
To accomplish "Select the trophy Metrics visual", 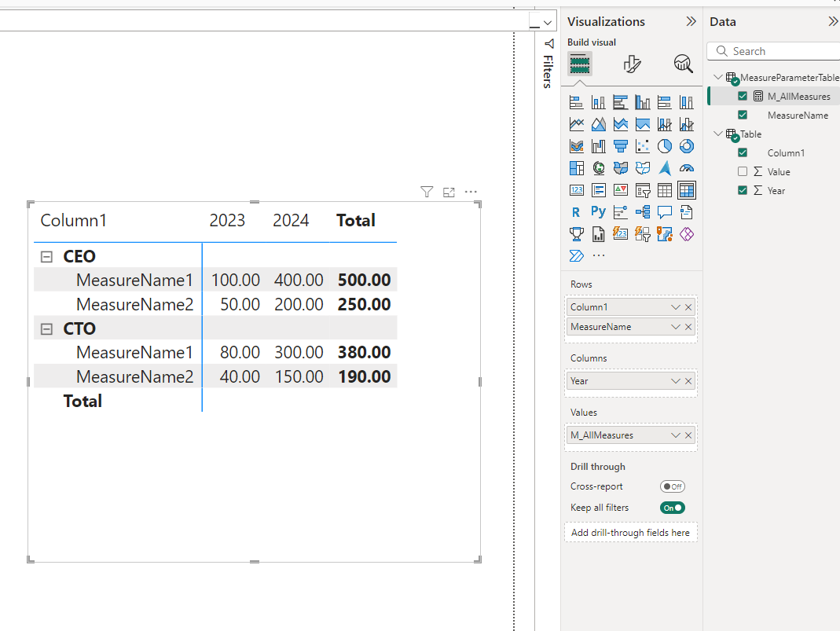I will pos(577,234).
